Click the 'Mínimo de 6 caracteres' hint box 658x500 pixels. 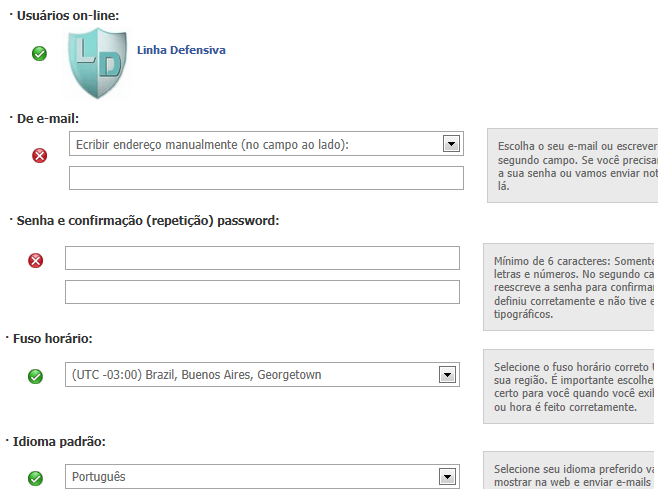coord(570,287)
